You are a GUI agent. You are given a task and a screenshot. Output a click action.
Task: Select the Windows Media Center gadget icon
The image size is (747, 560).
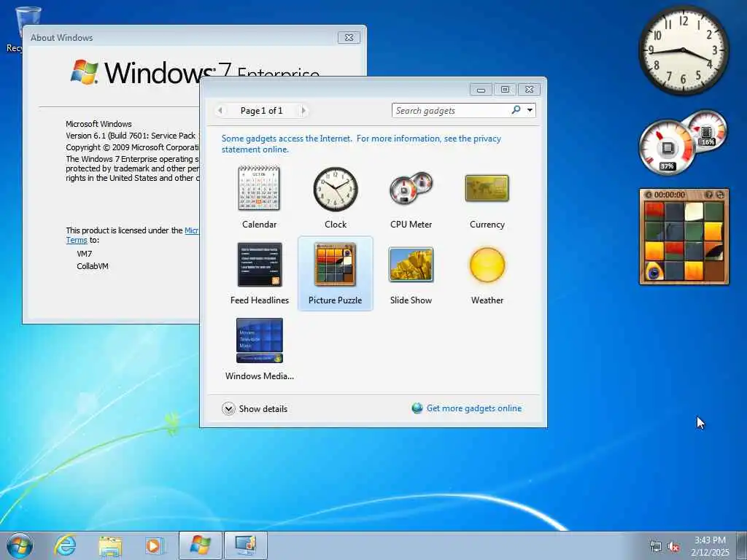(260, 341)
